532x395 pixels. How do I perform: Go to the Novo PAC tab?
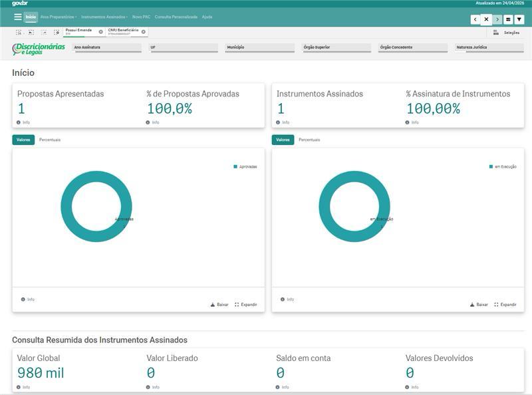click(141, 17)
